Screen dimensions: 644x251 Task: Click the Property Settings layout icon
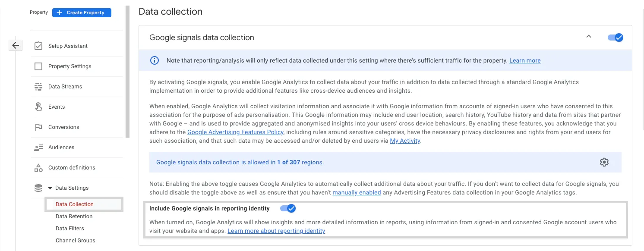coord(38,66)
